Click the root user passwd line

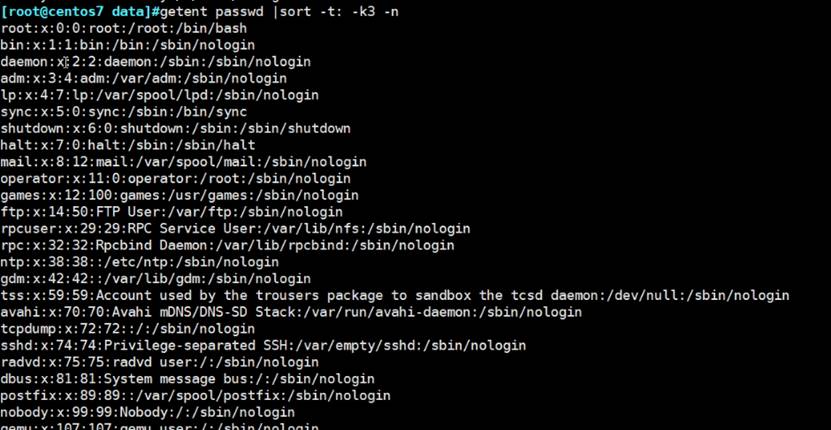[124, 28]
